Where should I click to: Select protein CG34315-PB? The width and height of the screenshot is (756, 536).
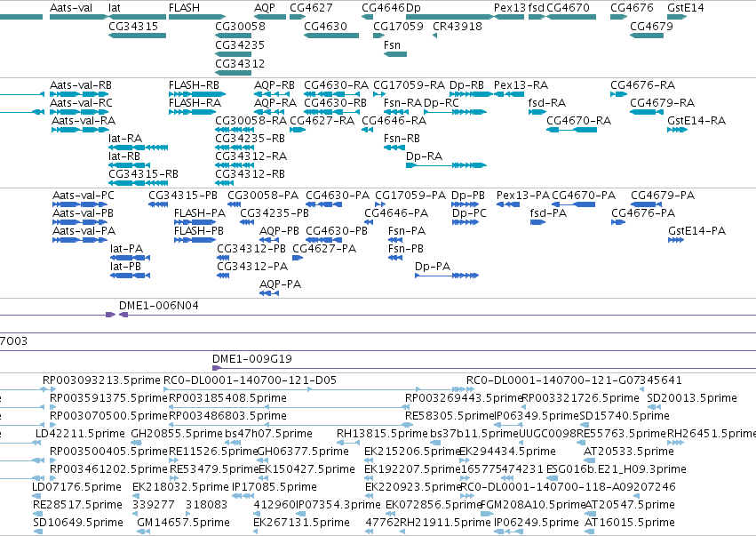[x=183, y=196]
